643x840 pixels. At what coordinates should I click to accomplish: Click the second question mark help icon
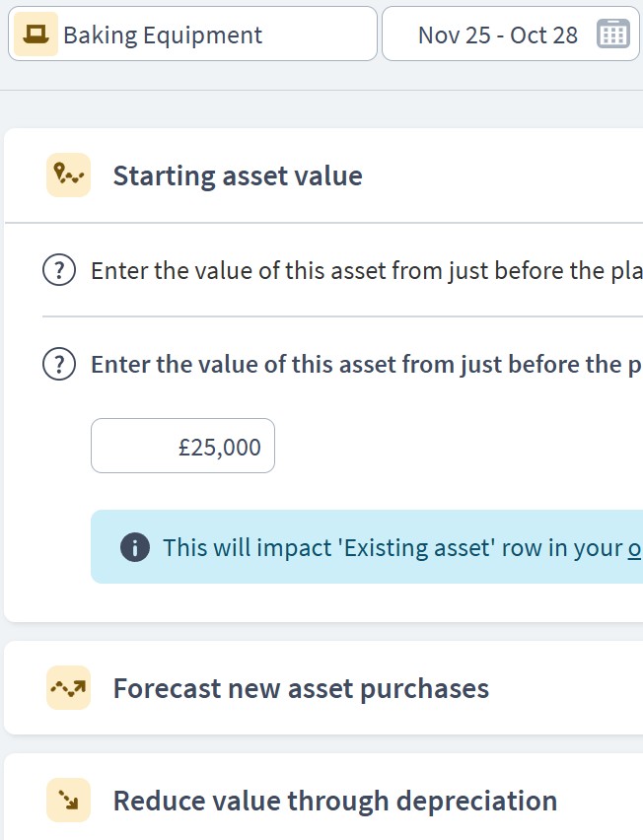(59, 365)
